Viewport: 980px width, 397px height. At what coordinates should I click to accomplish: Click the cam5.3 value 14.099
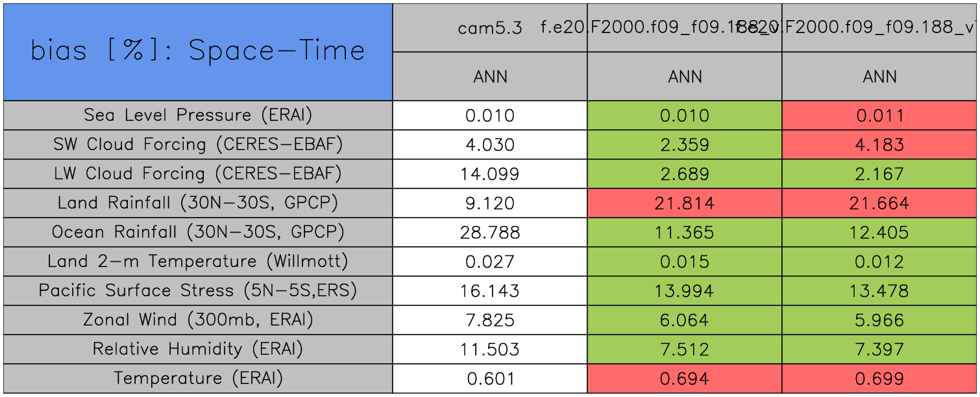pos(490,174)
